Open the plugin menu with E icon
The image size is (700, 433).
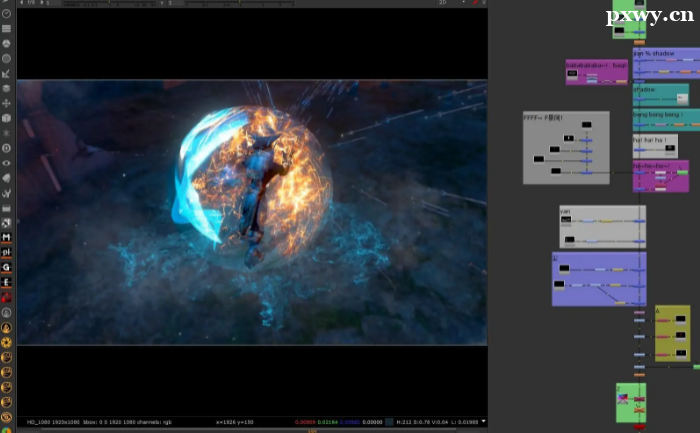click(x=6, y=282)
